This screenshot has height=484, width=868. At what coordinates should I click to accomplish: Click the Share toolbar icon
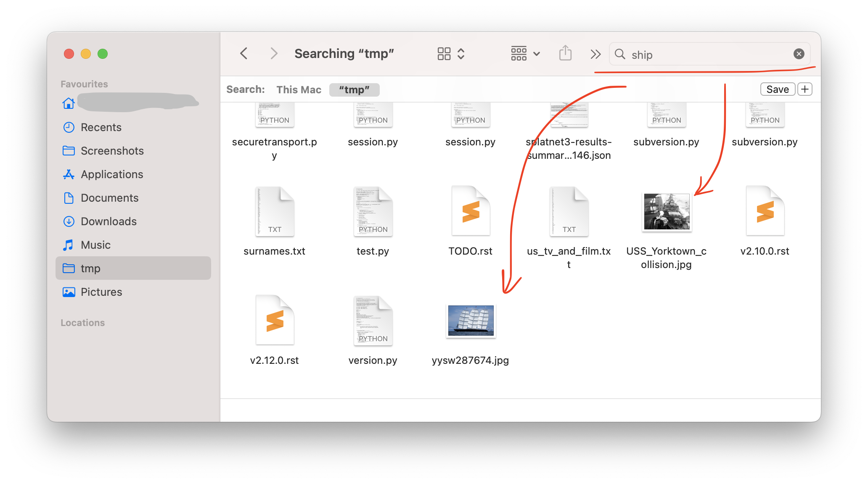(x=565, y=54)
